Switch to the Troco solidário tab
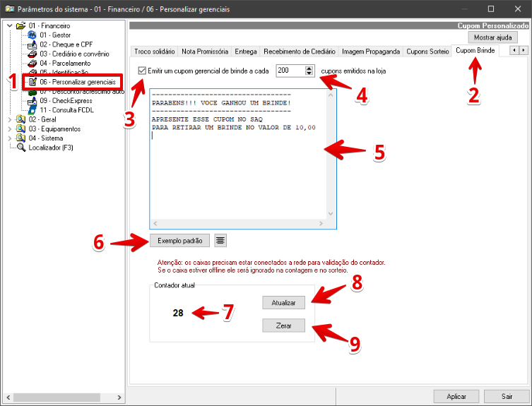The height and width of the screenshot is (406, 532). [155, 52]
